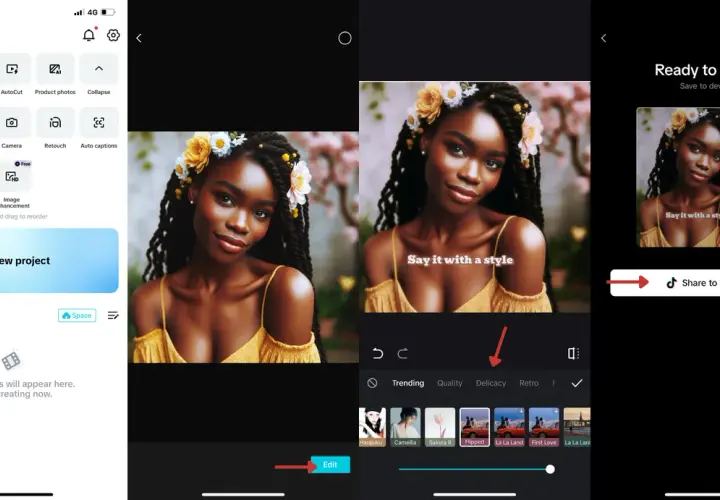The height and width of the screenshot is (500, 720).
Task: Switch to the Quality filter tab
Action: (x=450, y=383)
